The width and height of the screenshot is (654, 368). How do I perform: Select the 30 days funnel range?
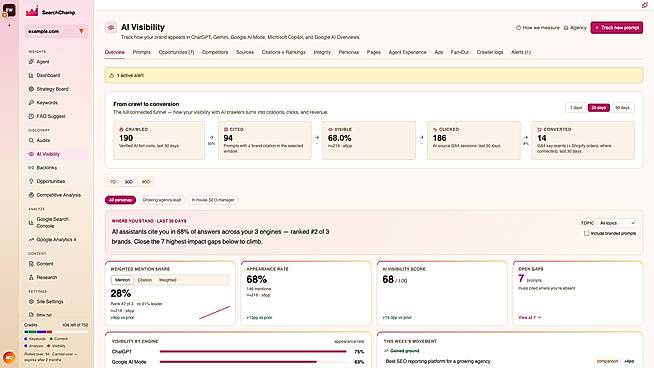pyautogui.click(x=599, y=108)
